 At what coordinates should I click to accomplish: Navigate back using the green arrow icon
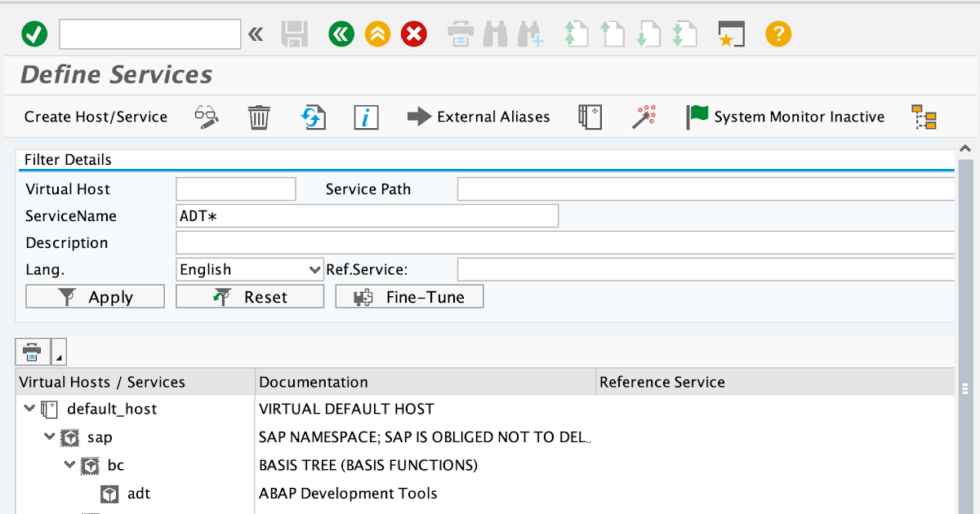341,33
